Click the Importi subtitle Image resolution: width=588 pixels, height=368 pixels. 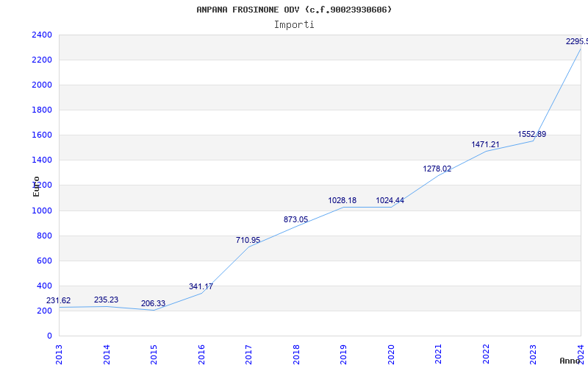coord(294,25)
